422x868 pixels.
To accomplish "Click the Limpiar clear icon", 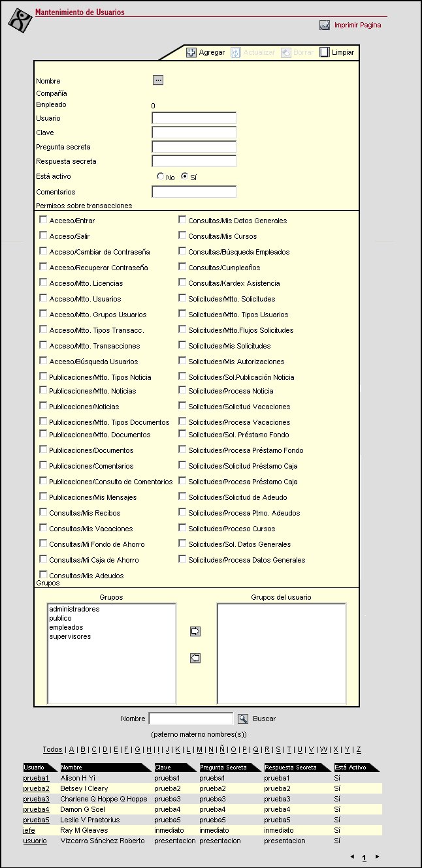I will 324,52.
